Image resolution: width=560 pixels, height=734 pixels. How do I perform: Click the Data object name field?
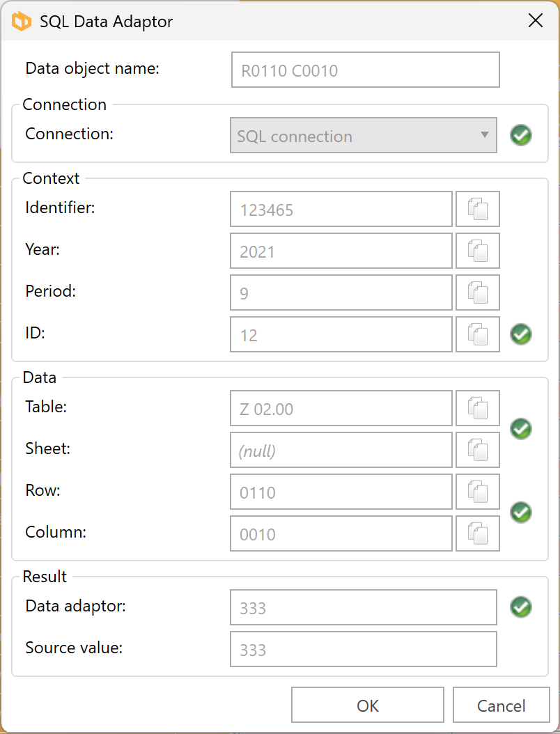coord(365,70)
